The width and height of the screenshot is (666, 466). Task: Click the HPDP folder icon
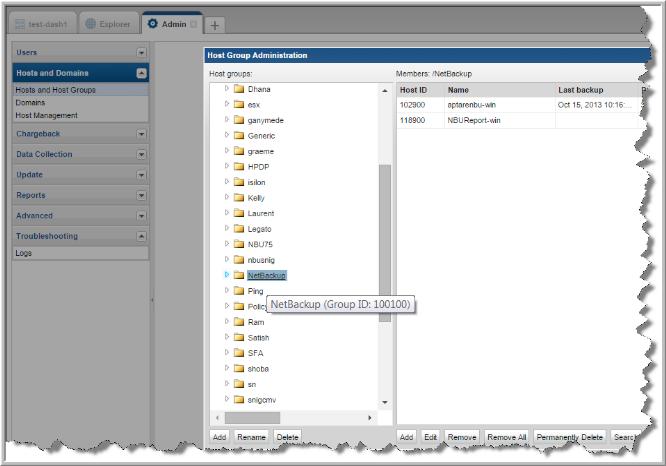(239, 167)
